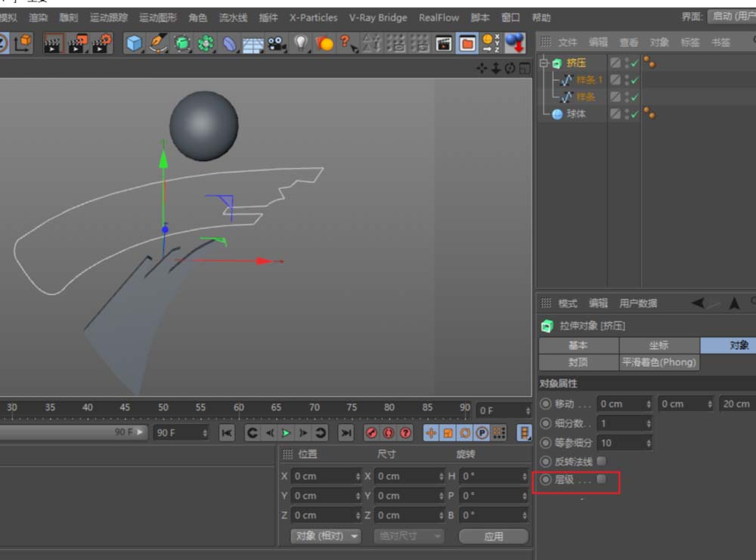The width and height of the screenshot is (756, 560).
Task: Click the 应用 button in the coordinates panel
Action: (x=494, y=535)
